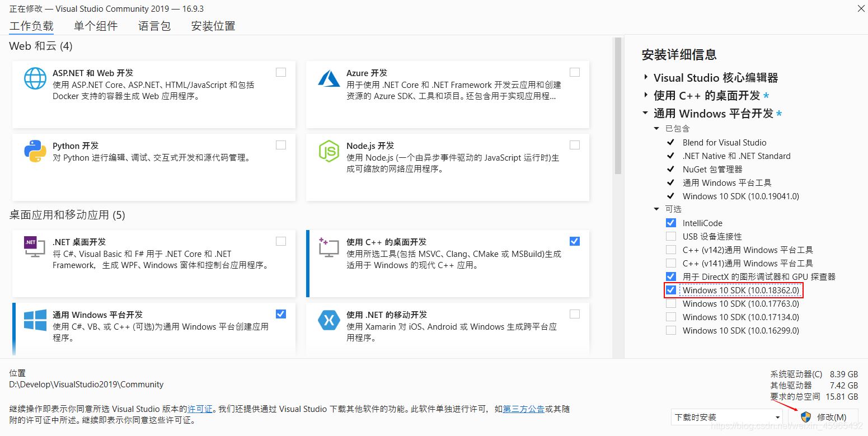Viewport: 868px width, 436px height.
Task: Click the .NET 桌面开发 monitor icon
Action: click(35, 247)
